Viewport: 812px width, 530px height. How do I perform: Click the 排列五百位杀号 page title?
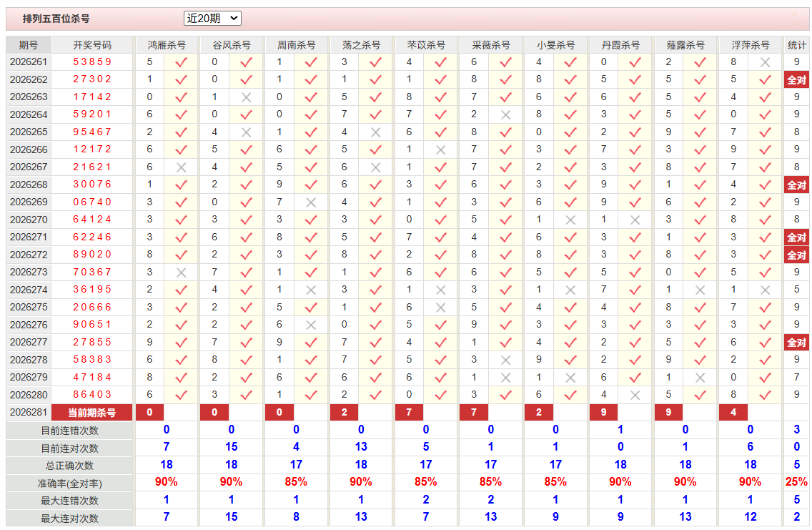(x=56, y=19)
